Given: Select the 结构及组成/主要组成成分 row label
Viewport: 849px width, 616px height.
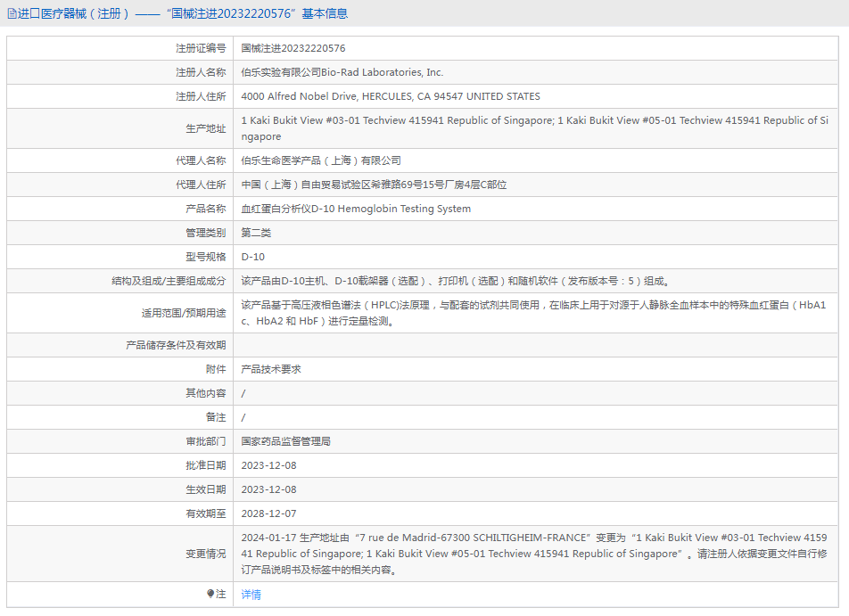Looking at the screenshot, I should point(169,281).
